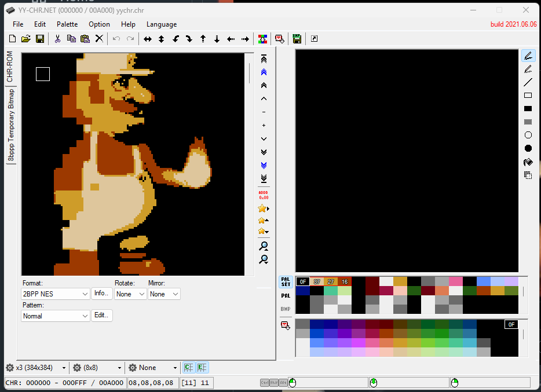Open the (8x8) selection size dropdown
The image size is (541, 392).
coord(97,368)
